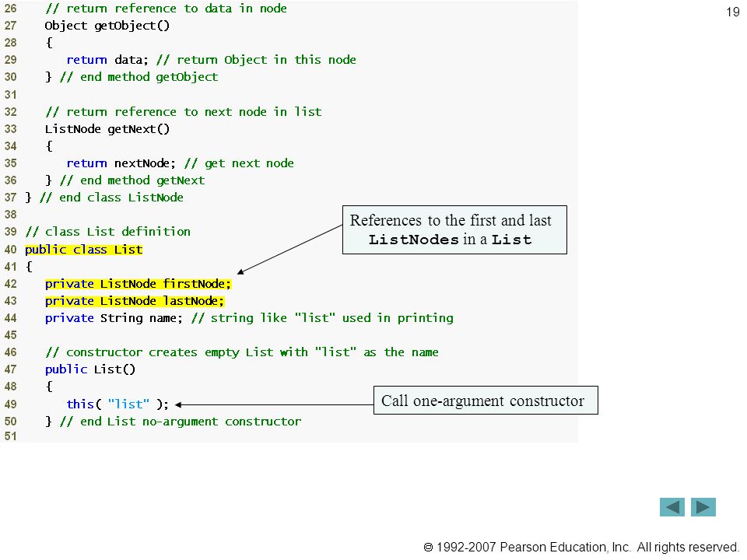This screenshot has width=747, height=560.
Task: Click '// get next node' comment
Action: (x=239, y=163)
